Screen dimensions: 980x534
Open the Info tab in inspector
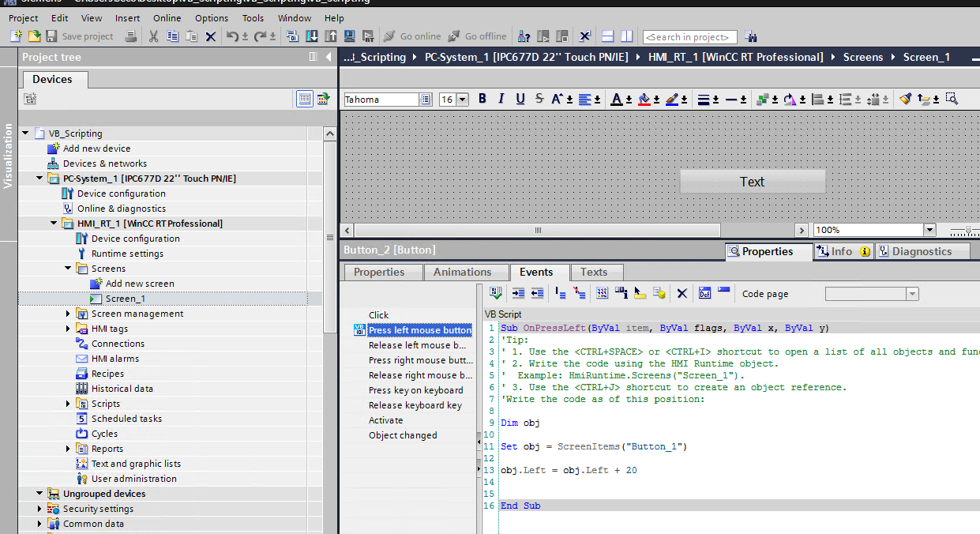point(843,251)
